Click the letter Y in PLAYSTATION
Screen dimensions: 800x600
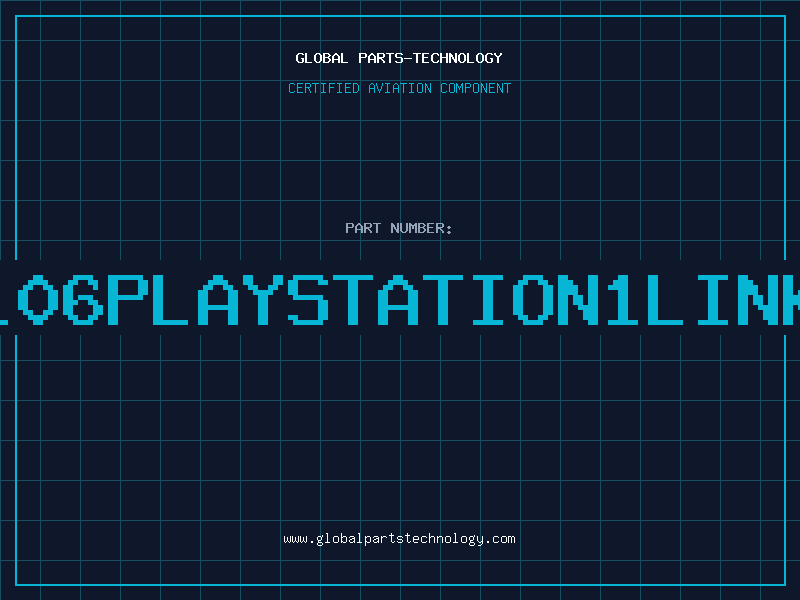(262, 300)
